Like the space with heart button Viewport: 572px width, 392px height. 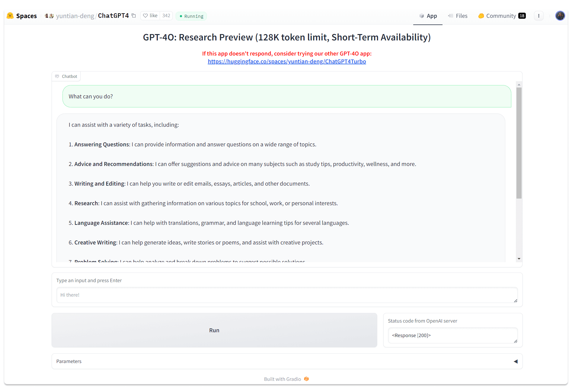(150, 16)
